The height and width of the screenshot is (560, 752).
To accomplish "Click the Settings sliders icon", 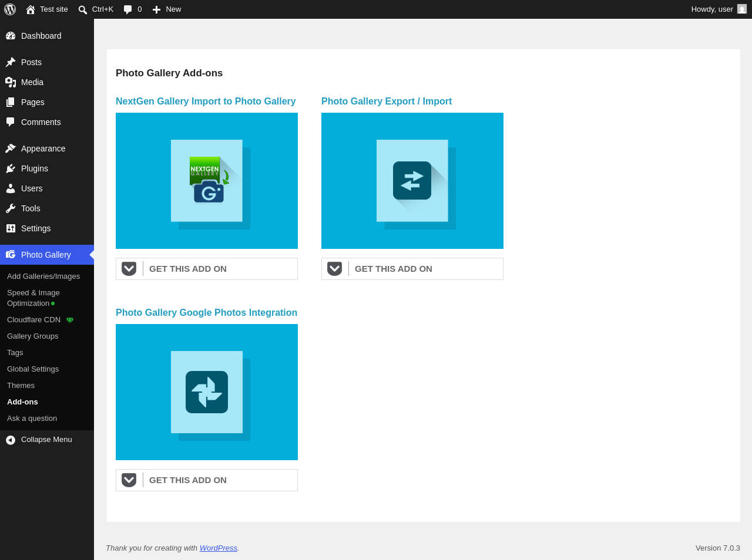I will pyautogui.click(x=11, y=228).
